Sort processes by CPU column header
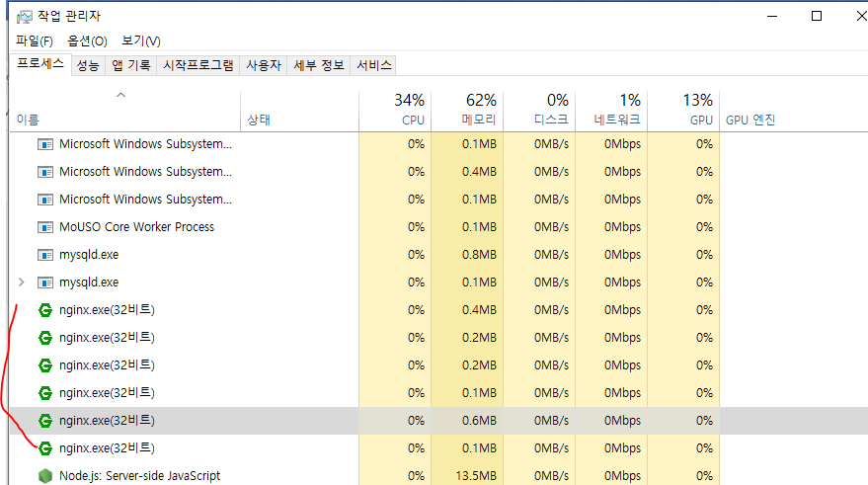The width and height of the screenshot is (868, 485). coord(395,111)
